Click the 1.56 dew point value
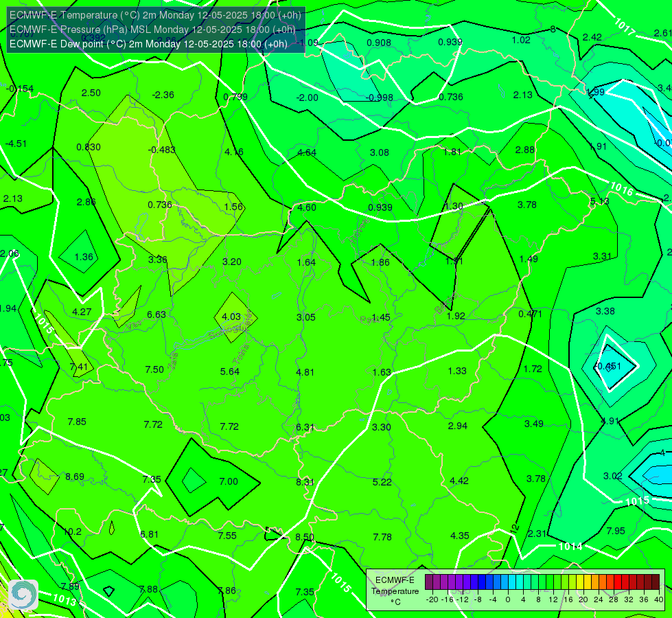The height and width of the screenshot is (618, 672). coord(233,207)
